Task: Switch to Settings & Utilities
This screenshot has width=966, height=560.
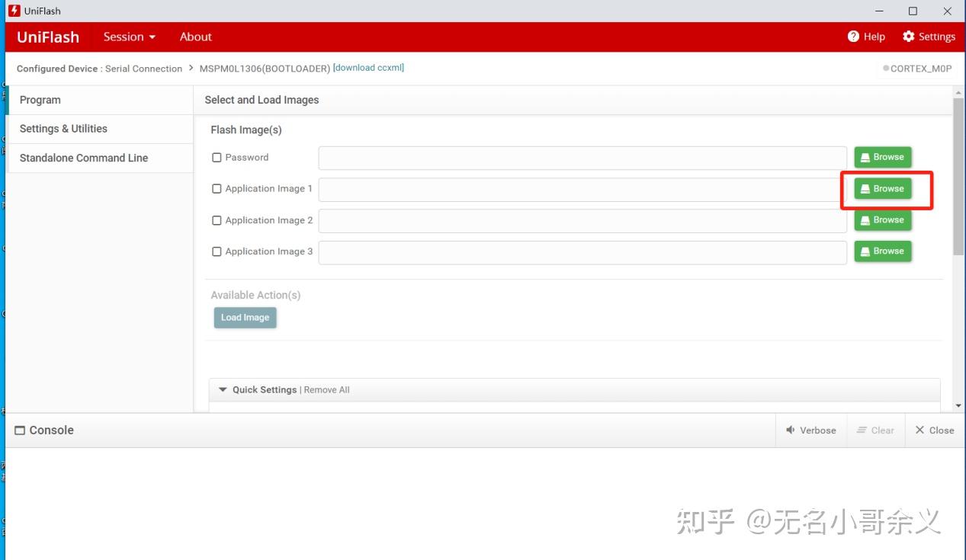Action: (x=63, y=128)
